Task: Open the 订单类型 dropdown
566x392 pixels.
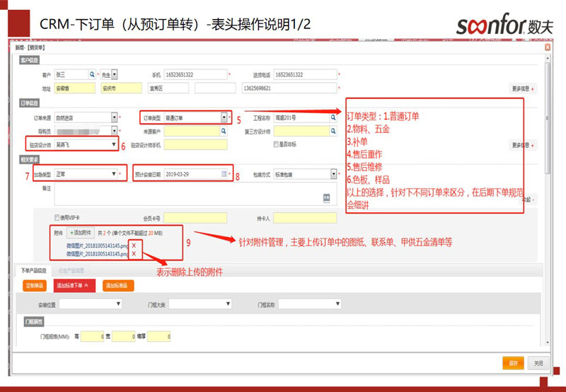Action: [x=224, y=117]
